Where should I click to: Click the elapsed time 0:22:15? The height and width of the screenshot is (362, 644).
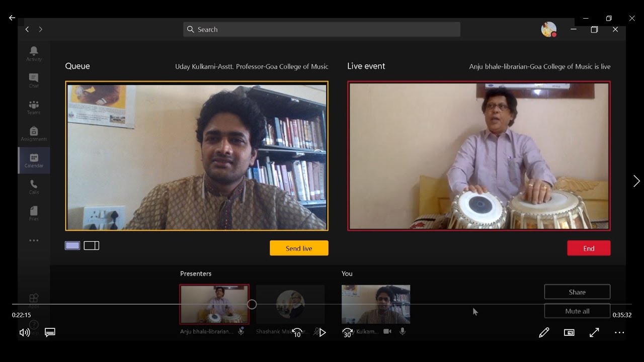[21, 315]
